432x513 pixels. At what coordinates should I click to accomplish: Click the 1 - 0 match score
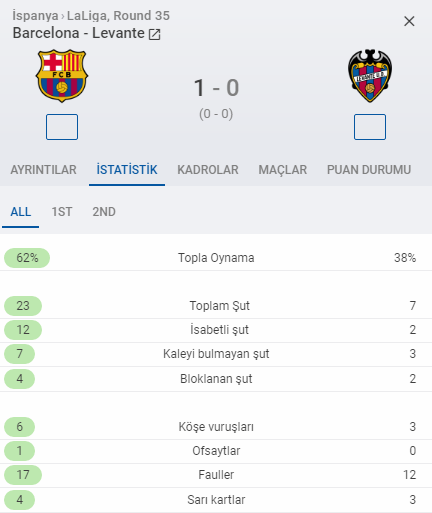pos(216,88)
